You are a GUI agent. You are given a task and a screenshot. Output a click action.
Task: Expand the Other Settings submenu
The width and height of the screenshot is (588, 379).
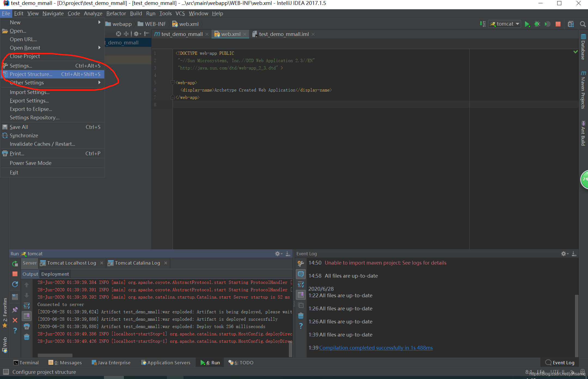tap(53, 83)
